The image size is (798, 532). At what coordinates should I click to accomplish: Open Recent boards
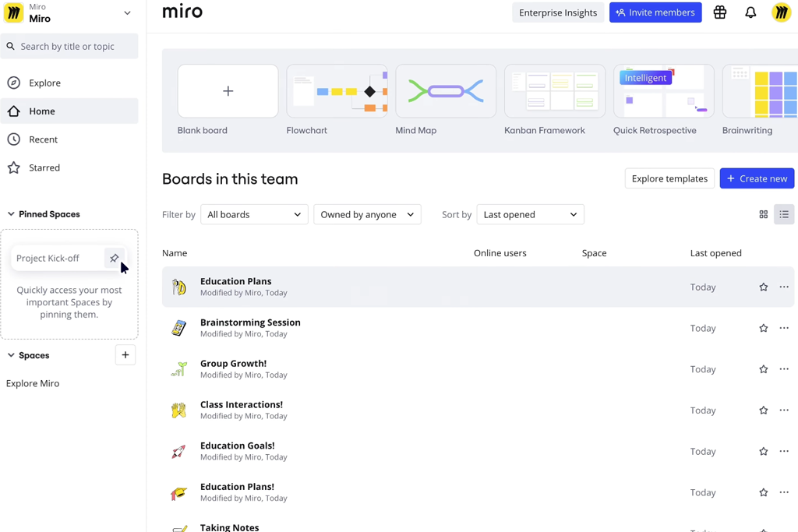[x=69, y=139]
